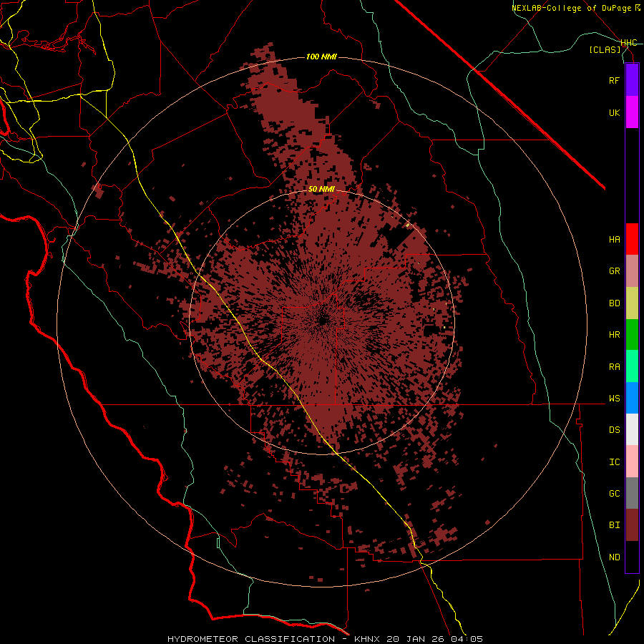Select the IC light pink legend swatch
The height and width of the screenshot is (644, 644).
[632, 462]
